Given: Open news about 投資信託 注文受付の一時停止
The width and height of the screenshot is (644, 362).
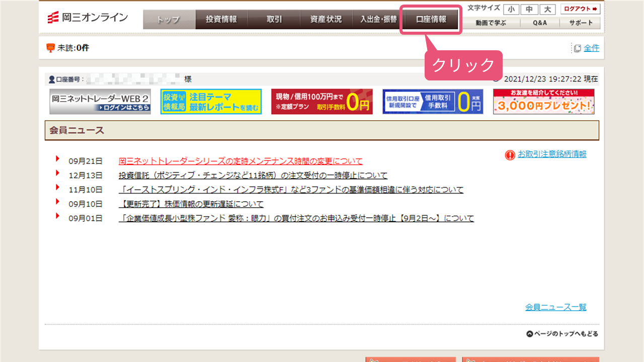Looking at the screenshot, I should pos(253,175).
